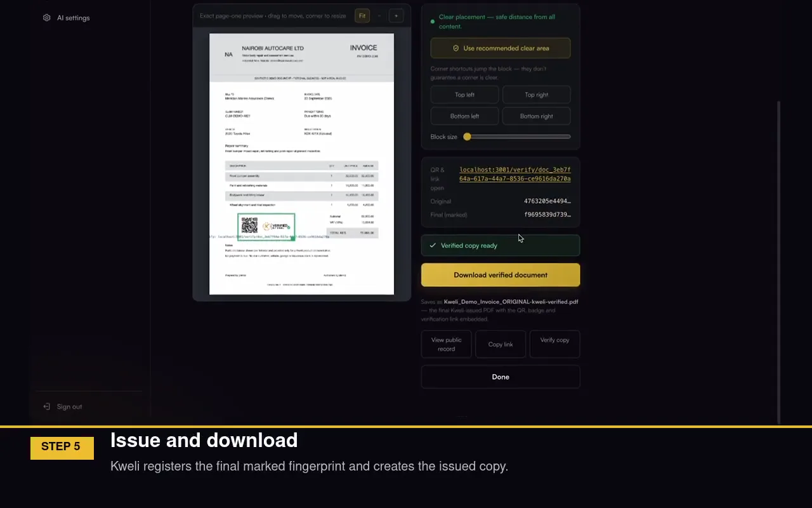Screen dimensions: 812x508
Task: Click the Sign out arrow icon
Action: (x=46, y=406)
